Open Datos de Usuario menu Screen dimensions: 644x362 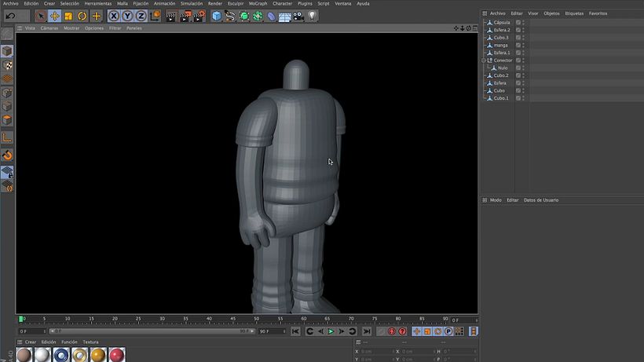541,200
